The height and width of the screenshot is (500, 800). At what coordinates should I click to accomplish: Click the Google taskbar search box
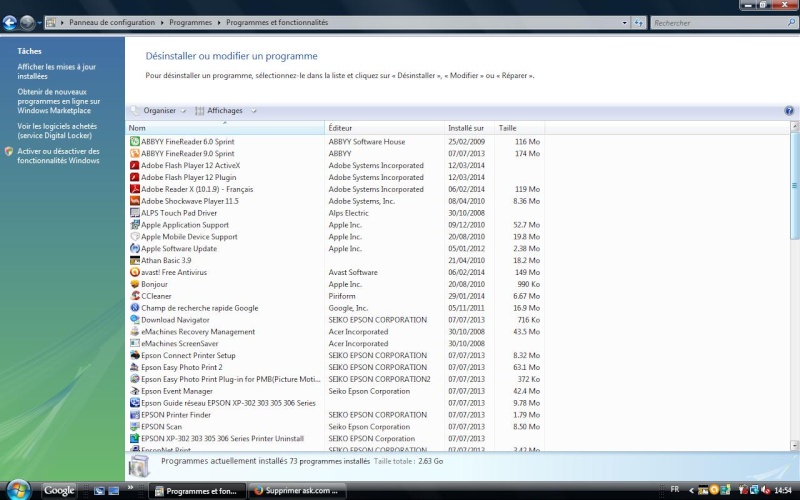pyautogui.click(x=59, y=490)
